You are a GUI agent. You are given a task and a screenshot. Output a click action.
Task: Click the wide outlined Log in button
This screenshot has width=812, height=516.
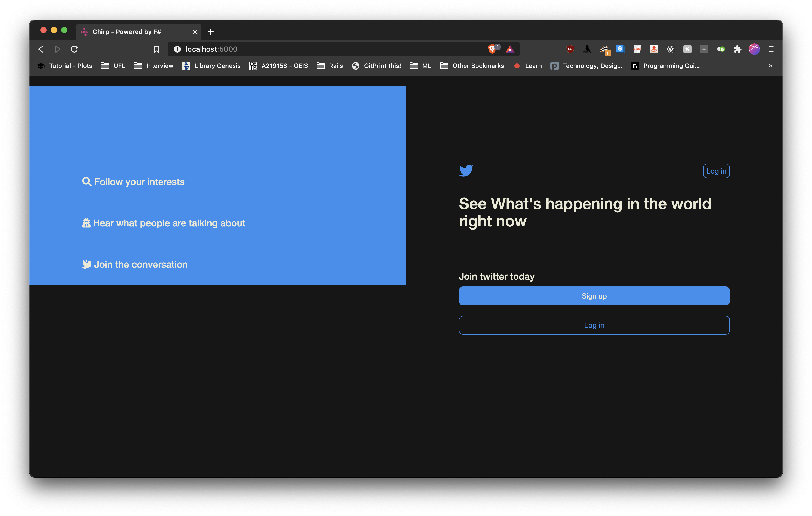594,325
